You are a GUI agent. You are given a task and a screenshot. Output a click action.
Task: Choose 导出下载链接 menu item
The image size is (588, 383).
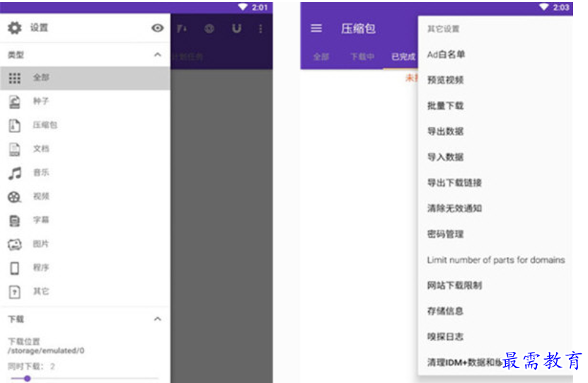[x=454, y=183]
